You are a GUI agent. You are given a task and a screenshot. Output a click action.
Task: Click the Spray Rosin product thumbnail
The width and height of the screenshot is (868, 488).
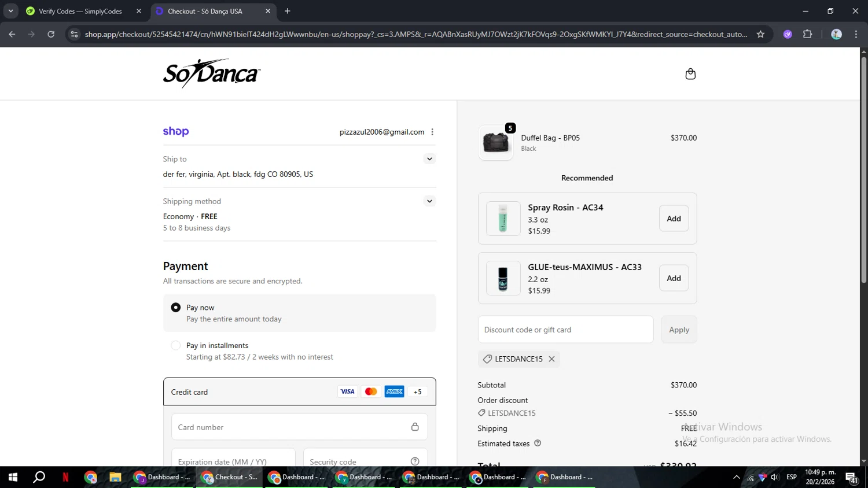coord(503,219)
